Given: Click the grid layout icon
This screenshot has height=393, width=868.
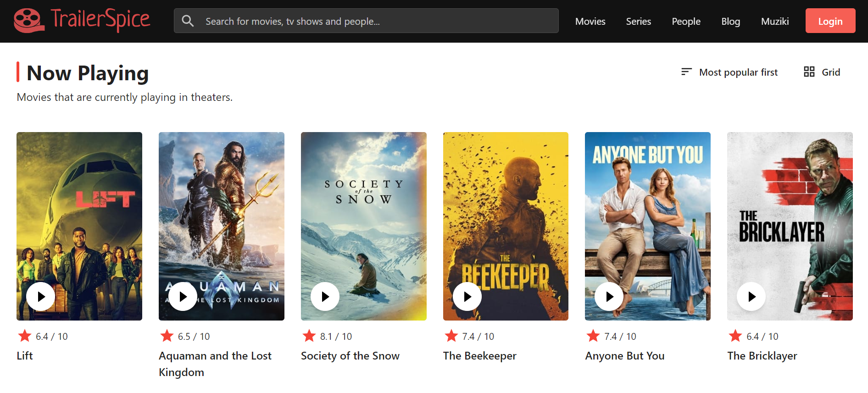Looking at the screenshot, I should coord(809,72).
